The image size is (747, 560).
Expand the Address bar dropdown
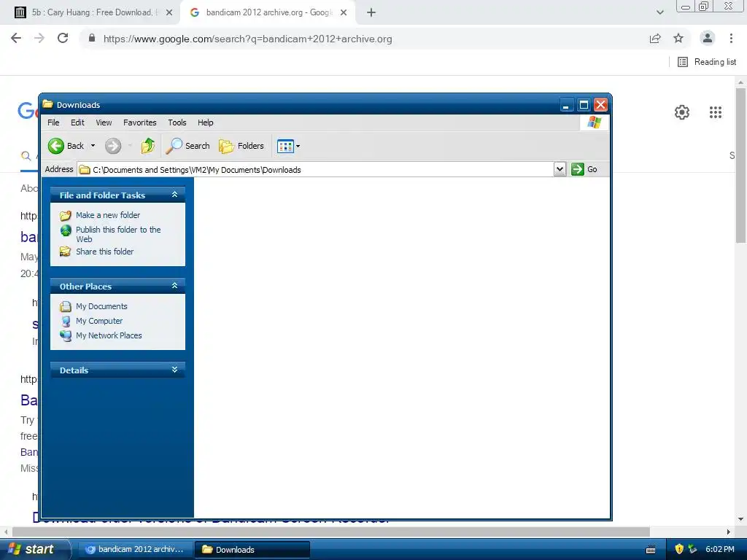(560, 169)
